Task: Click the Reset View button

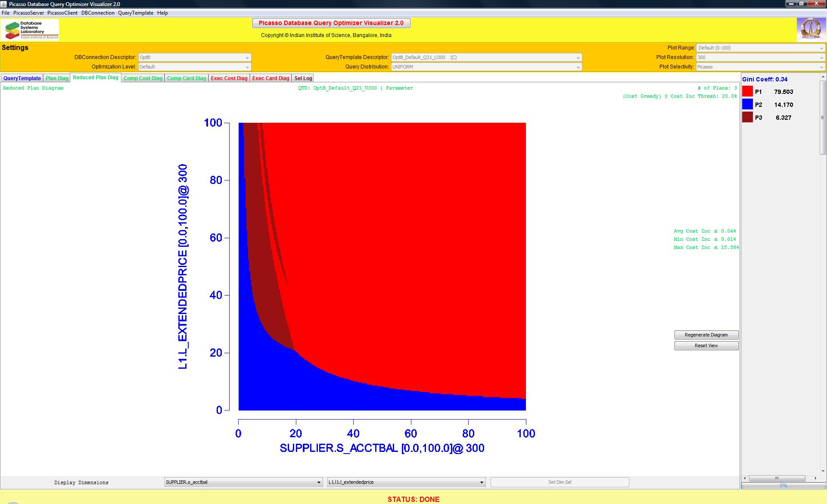Action: [706, 345]
